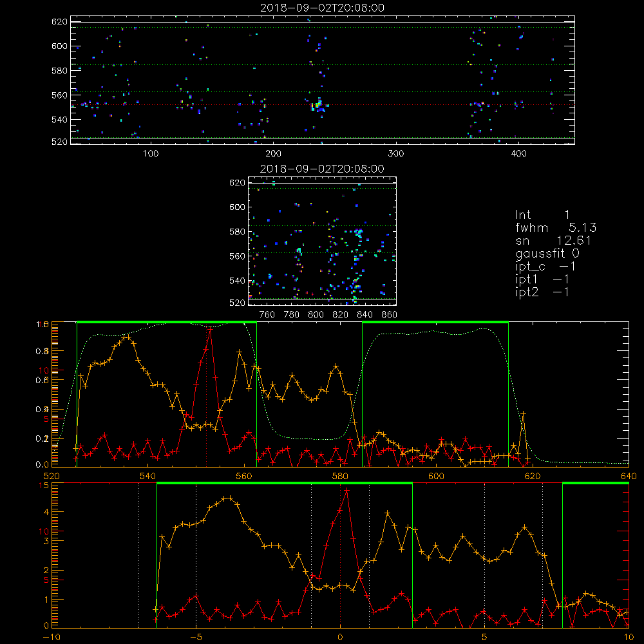This screenshot has width=644, height=644.
Task: Click x-axis label 840 on middle plot
Action: click(365, 315)
